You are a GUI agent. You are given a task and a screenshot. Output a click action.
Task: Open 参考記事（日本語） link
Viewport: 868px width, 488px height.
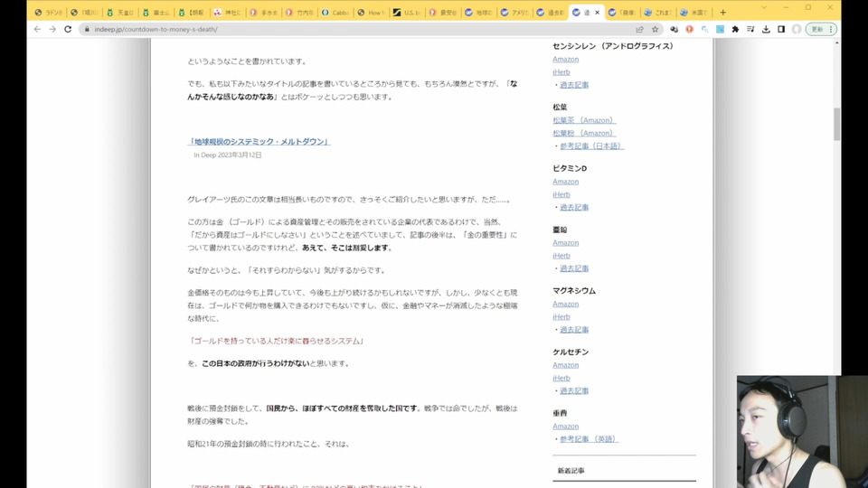click(591, 146)
